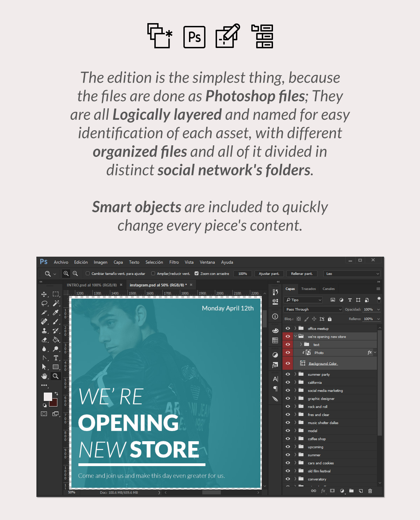Hide the 'Background Color' layer
Screen dimensions: 420x520
(288, 363)
